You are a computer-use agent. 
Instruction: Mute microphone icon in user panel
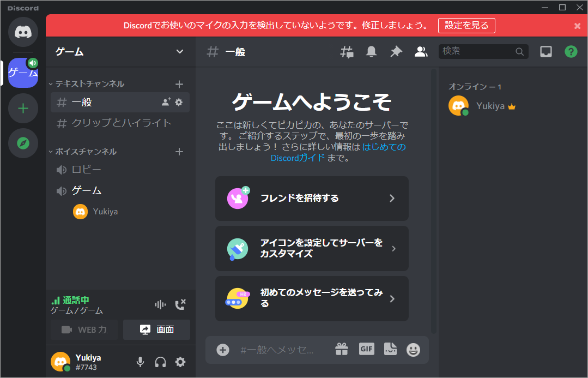pyautogui.click(x=140, y=362)
